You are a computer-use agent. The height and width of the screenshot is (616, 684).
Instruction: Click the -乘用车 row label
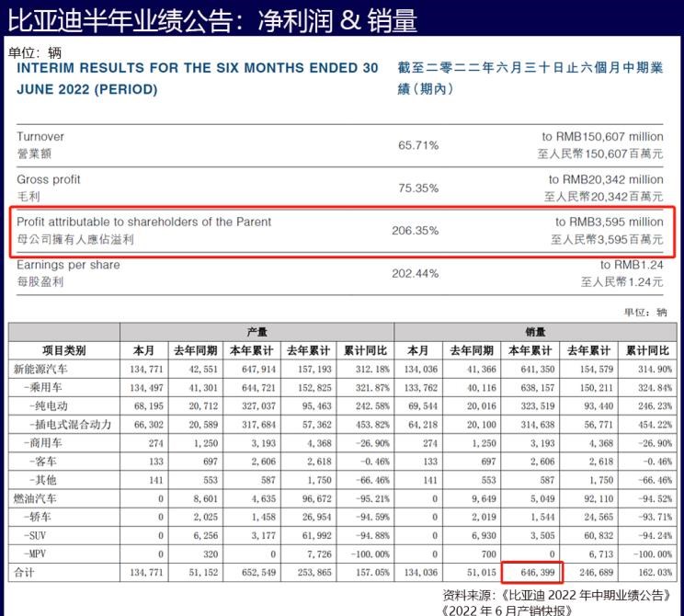pos(43,387)
